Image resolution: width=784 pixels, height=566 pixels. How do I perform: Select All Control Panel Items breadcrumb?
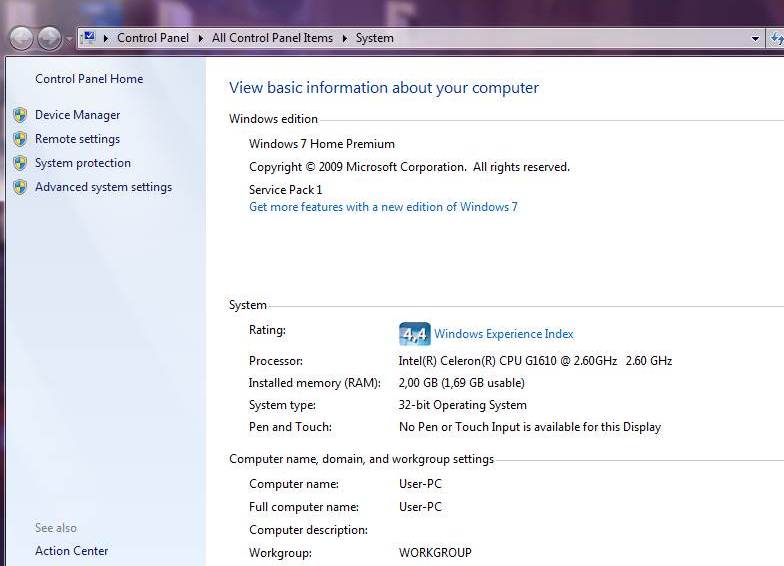(272, 38)
